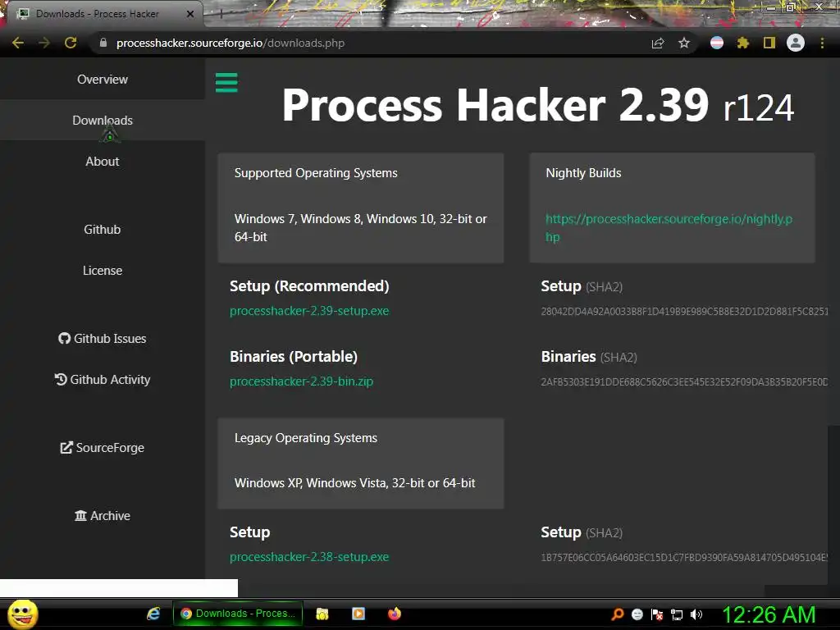The image size is (840, 630).
Task: Open the SourceForge external link
Action: pos(103,447)
